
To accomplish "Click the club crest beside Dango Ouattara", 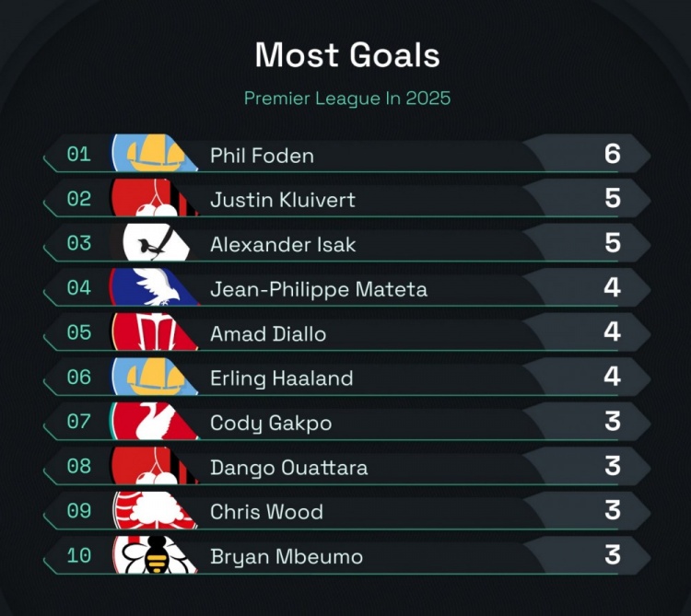I will pyautogui.click(x=151, y=466).
